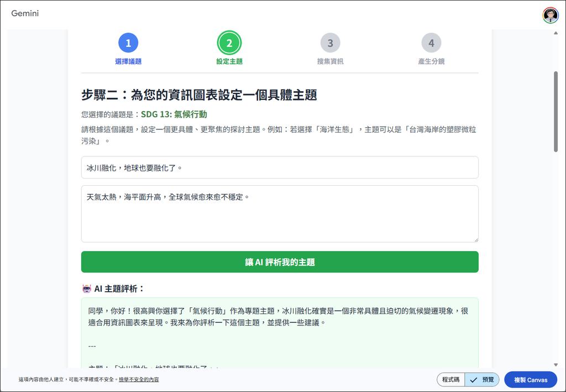This screenshot has height=392, width=566.
Task: Click the 讓 AI 評析我的主題 button
Action: (280, 262)
